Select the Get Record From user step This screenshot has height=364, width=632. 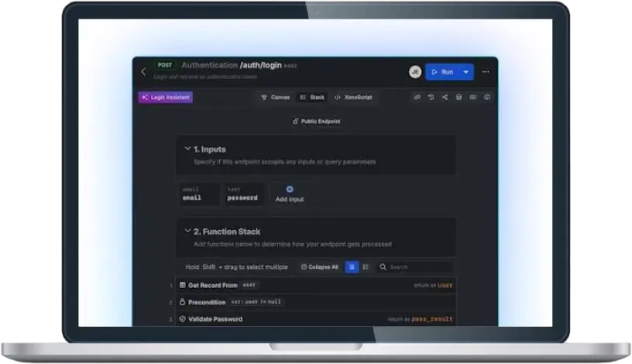(317, 285)
